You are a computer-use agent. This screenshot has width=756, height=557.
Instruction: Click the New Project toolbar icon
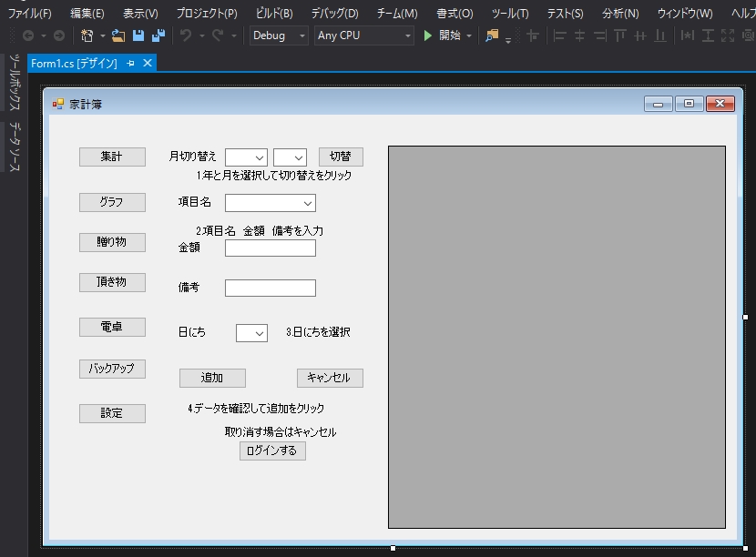[x=87, y=35]
